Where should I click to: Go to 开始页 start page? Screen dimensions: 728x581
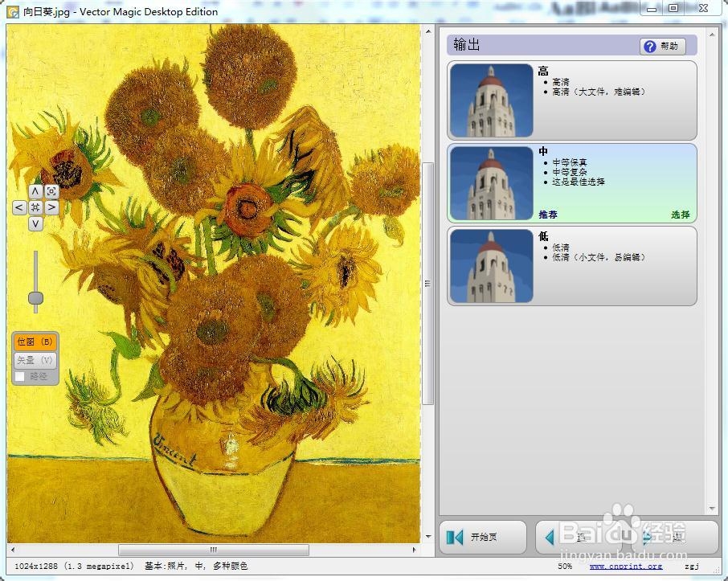tap(483, 538)
